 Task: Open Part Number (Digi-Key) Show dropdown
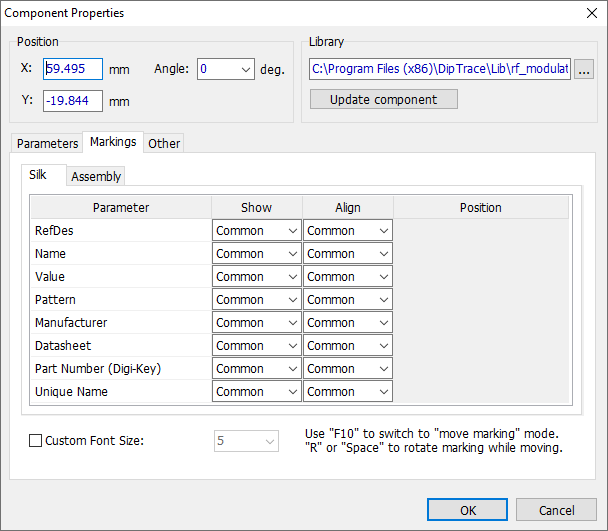(257, 368)
